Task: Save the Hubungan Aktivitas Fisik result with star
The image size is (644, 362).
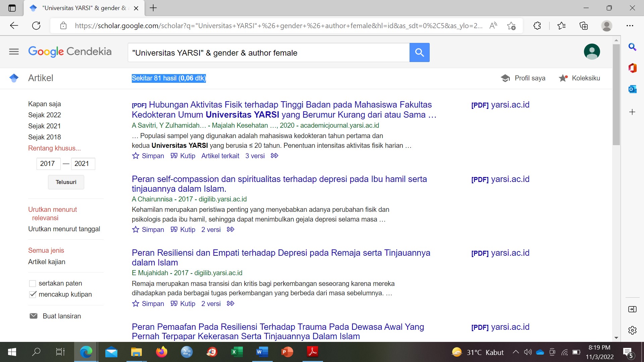Action: (148, 156)
